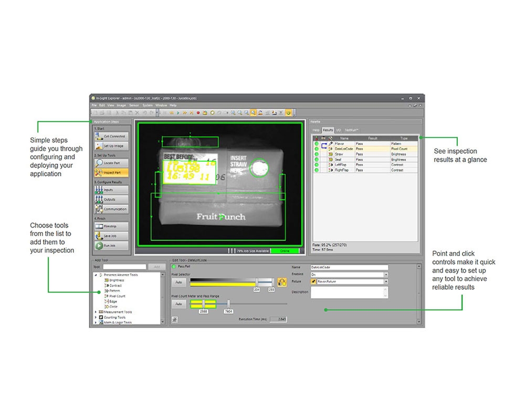Expand the Measurement Tools tree node
This screenshot has height=420, width=525.
tap(96, 312)
